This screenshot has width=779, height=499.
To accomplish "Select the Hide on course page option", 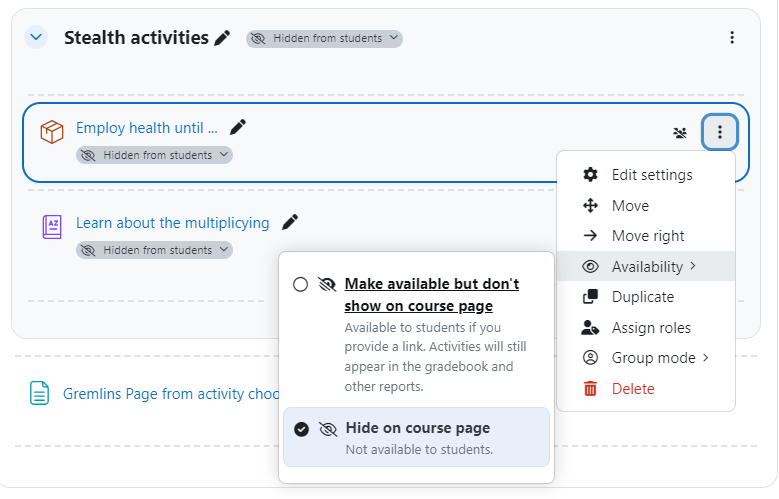I will coord(416,437).
